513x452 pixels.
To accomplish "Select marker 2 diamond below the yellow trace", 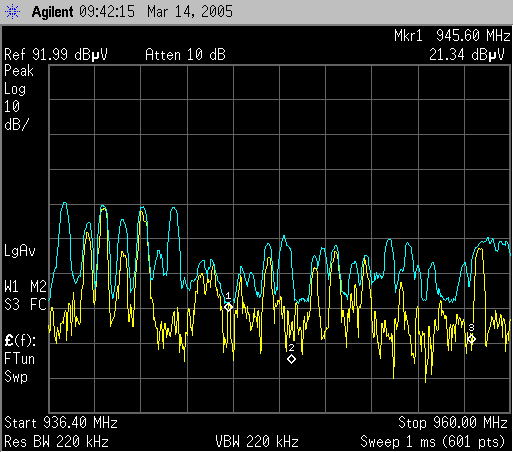I will (x=291, y=359).
